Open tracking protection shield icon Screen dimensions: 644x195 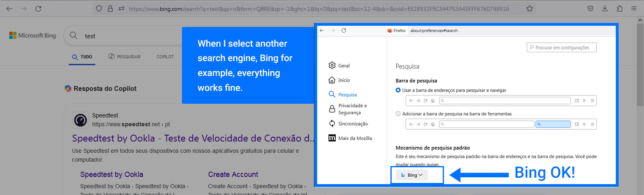coord(99,8)
